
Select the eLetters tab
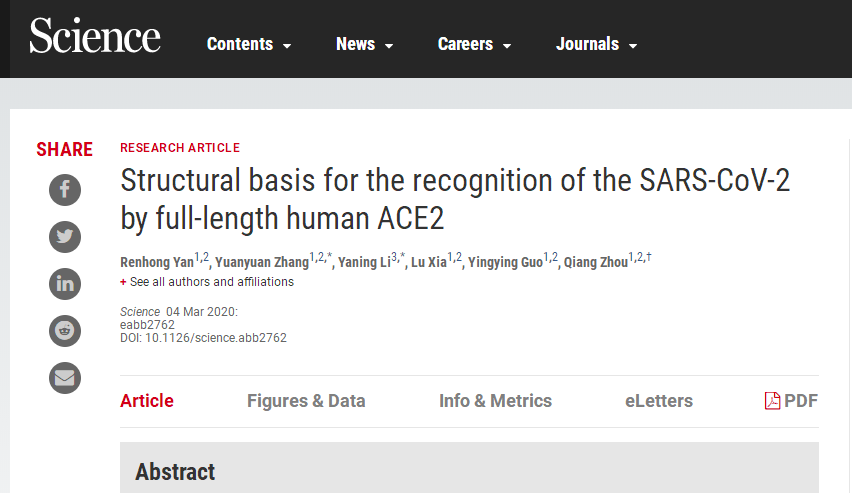pyautogui.click(x=659, y=401)
